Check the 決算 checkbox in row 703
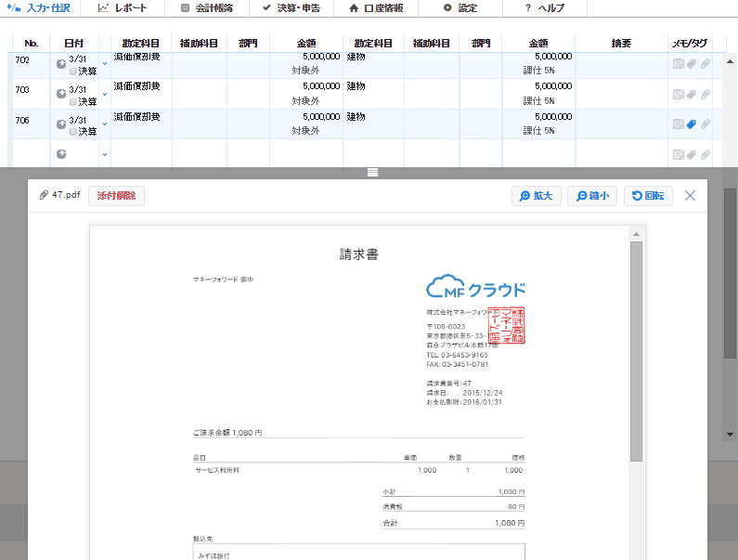The image size is (738, 560). 73,102
